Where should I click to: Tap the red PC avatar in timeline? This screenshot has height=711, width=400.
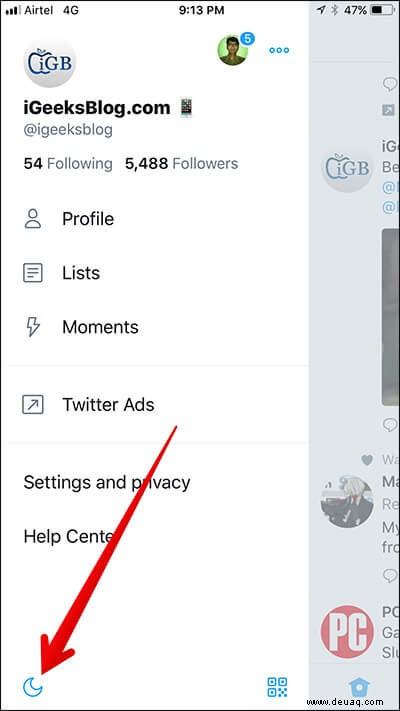click(347, 631)
